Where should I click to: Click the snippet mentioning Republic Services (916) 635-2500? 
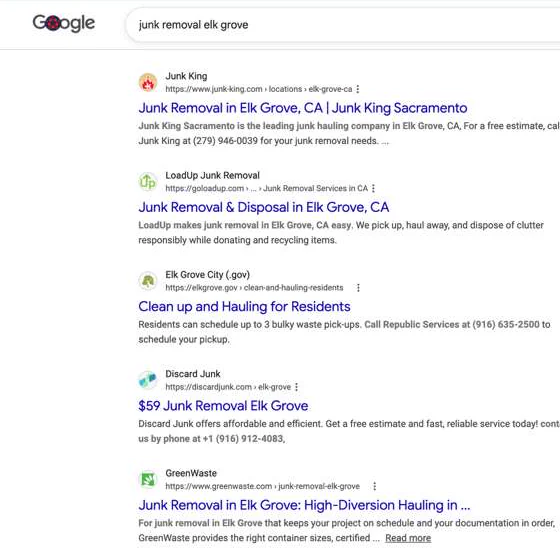344,332
